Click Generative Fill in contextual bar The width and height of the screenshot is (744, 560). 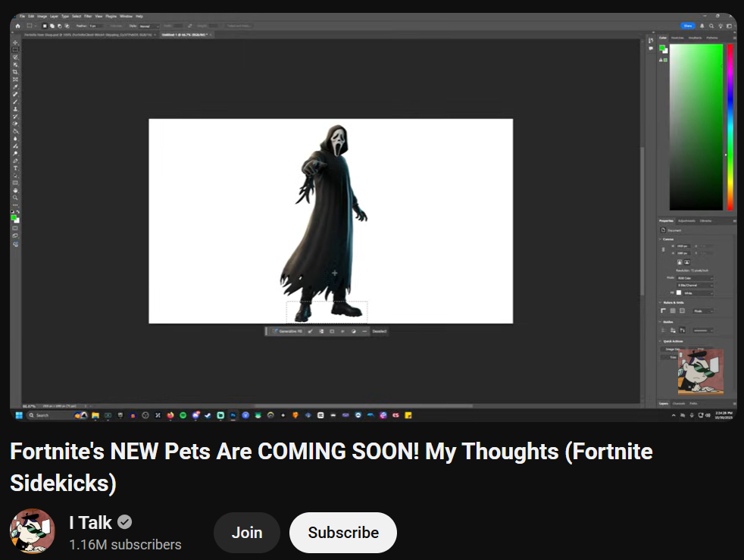tap(288, 331)
